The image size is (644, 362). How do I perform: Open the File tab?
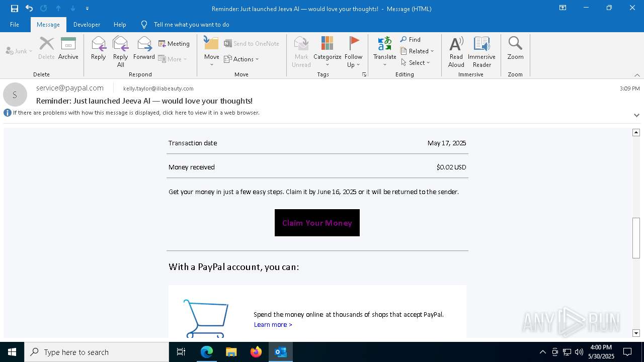click(15, 25)
